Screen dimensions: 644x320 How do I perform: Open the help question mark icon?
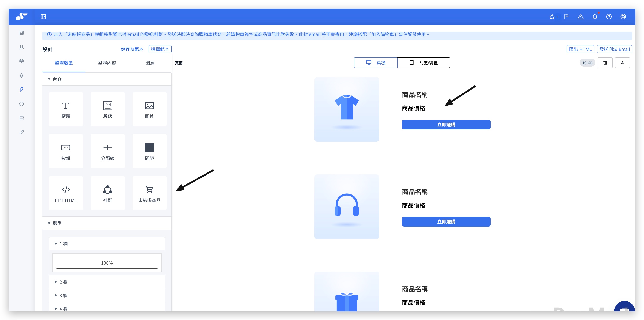[609, 17]
